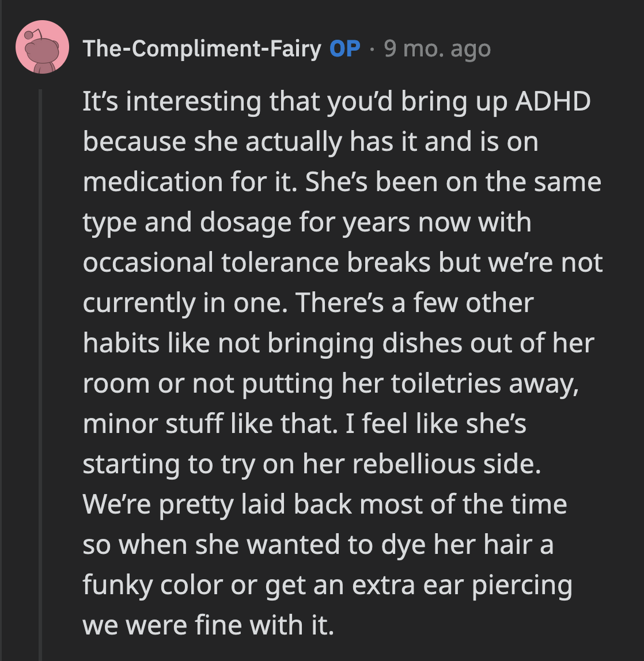Select the comment posting time
Screen dimensions: 644x661
[435, 49]
